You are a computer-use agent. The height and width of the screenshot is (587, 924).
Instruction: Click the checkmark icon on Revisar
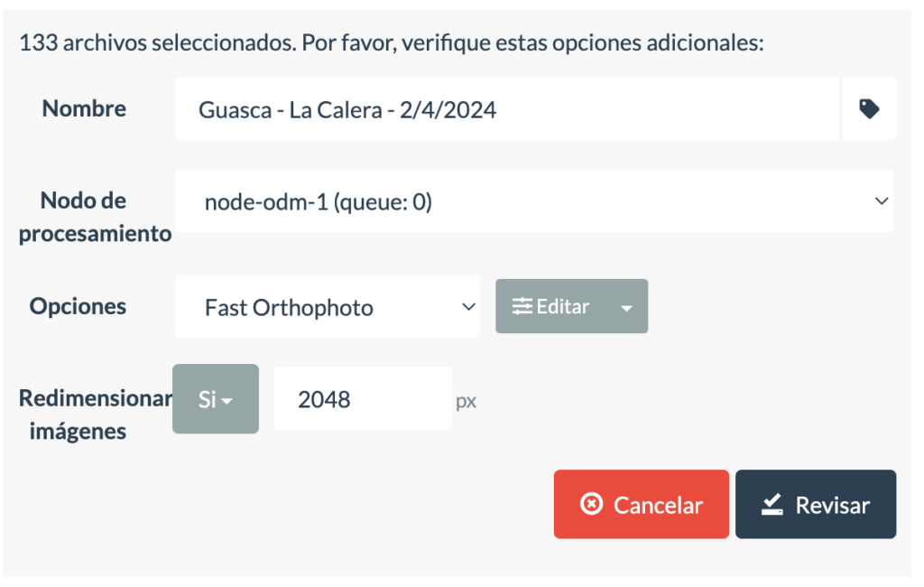(x=772, y=505)
